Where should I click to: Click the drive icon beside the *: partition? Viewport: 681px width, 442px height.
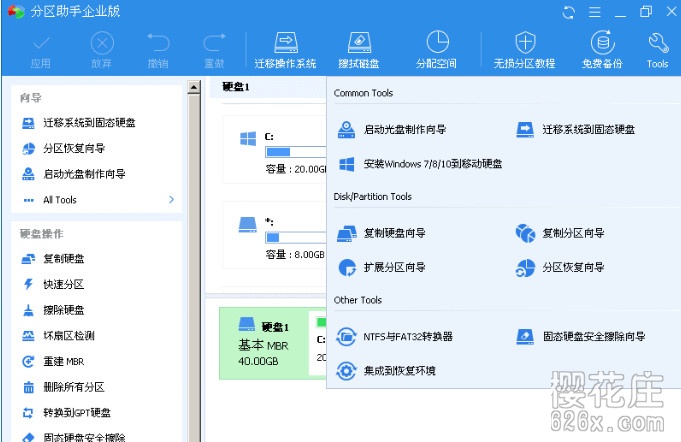click(x=248, y=225)
